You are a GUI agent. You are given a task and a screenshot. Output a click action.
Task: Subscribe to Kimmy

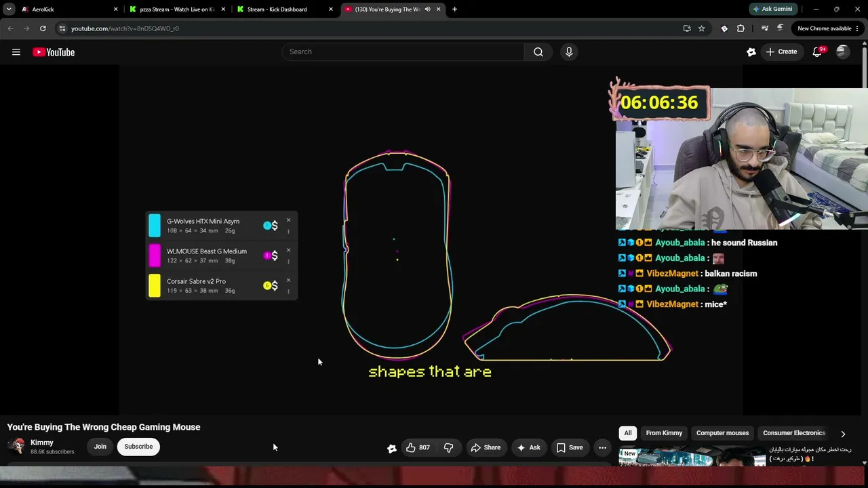coord(138,447)
